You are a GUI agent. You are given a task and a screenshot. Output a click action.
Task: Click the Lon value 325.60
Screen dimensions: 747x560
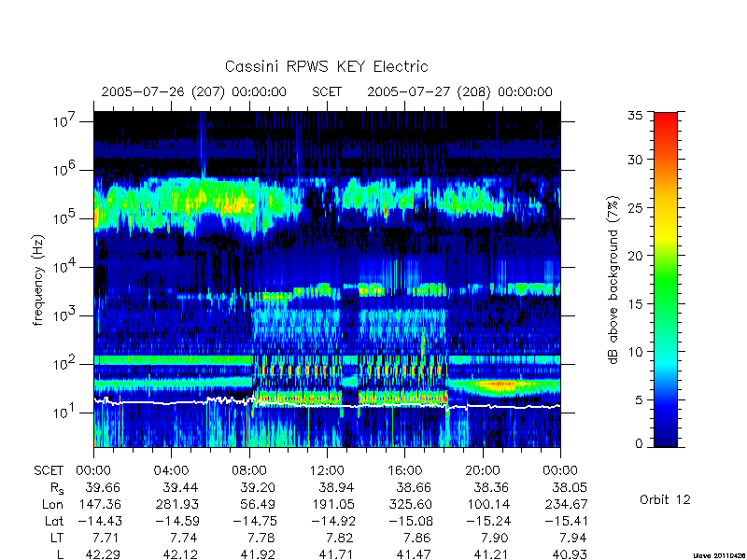pyautogui.click(x=411, y=504)
